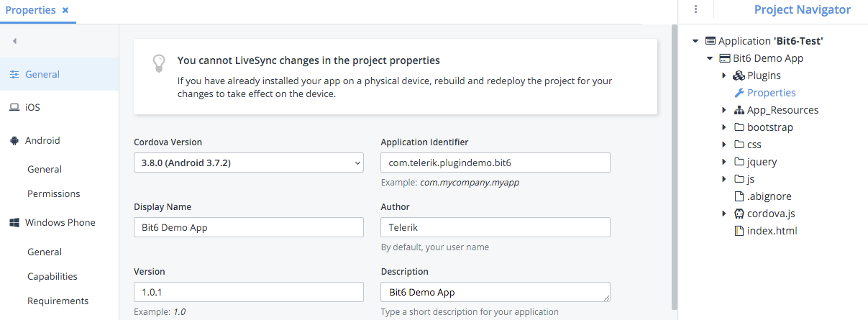Close the Properties tab
868x320 pixels.
click(65, 10)
